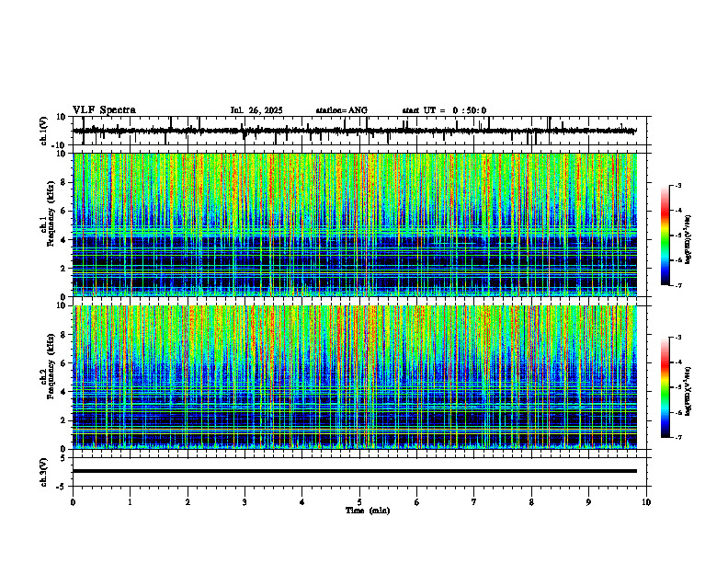This screenshot has height=563, width=728.
Task: Click time axis tick label "9"
Action: click(x=588, y=502)
